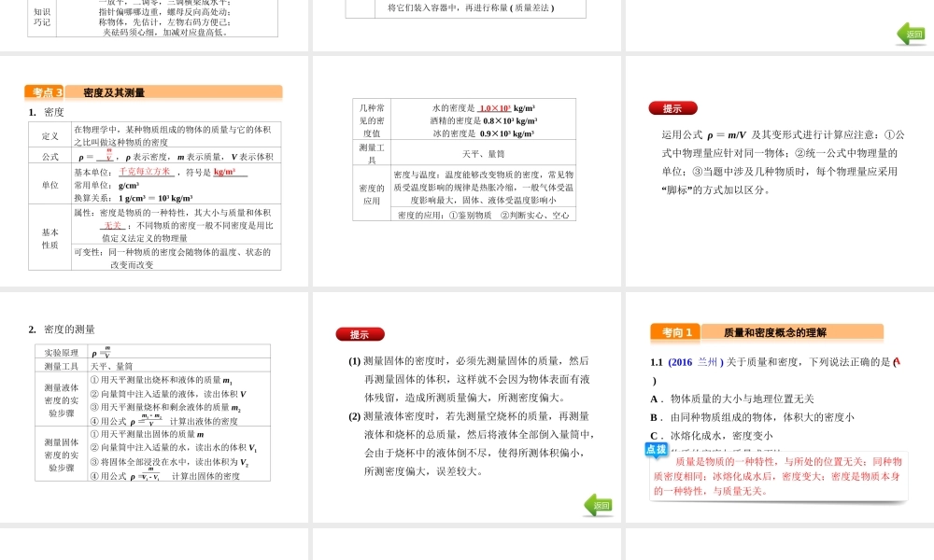The height and width of the screenshot is (560, 934).
Task: Click the 公式 cell in the density table
Action: [x=50, y=157]
